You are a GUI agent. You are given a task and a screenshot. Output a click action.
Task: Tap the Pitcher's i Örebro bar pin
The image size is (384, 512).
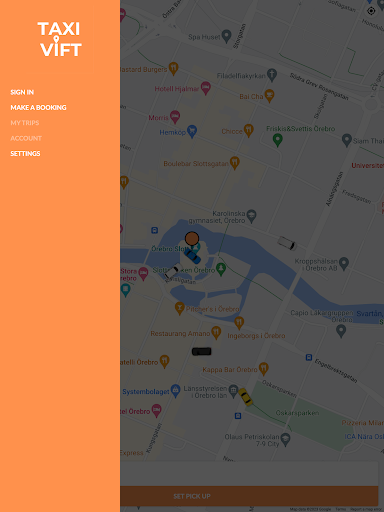(180, 308)
